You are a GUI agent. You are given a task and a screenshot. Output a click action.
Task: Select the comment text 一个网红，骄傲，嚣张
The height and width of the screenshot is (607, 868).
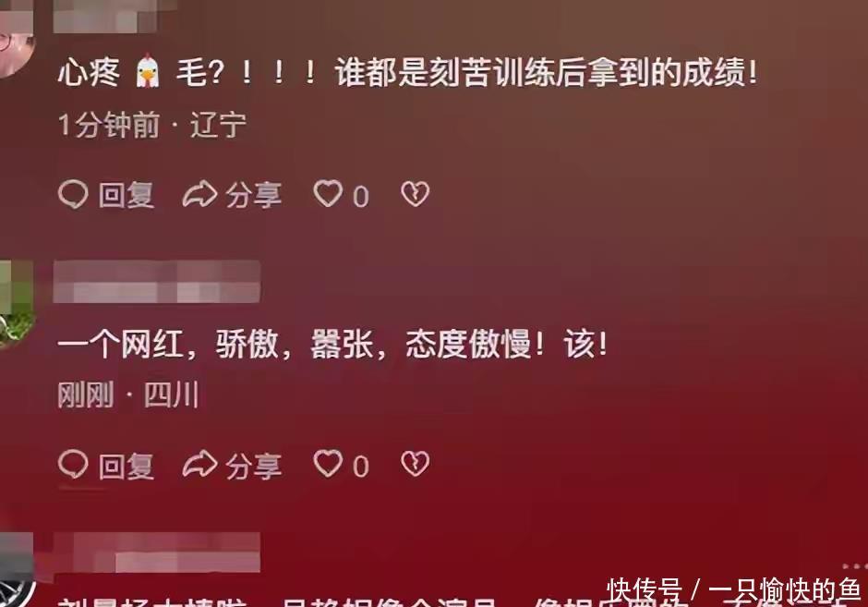[332, 344]
